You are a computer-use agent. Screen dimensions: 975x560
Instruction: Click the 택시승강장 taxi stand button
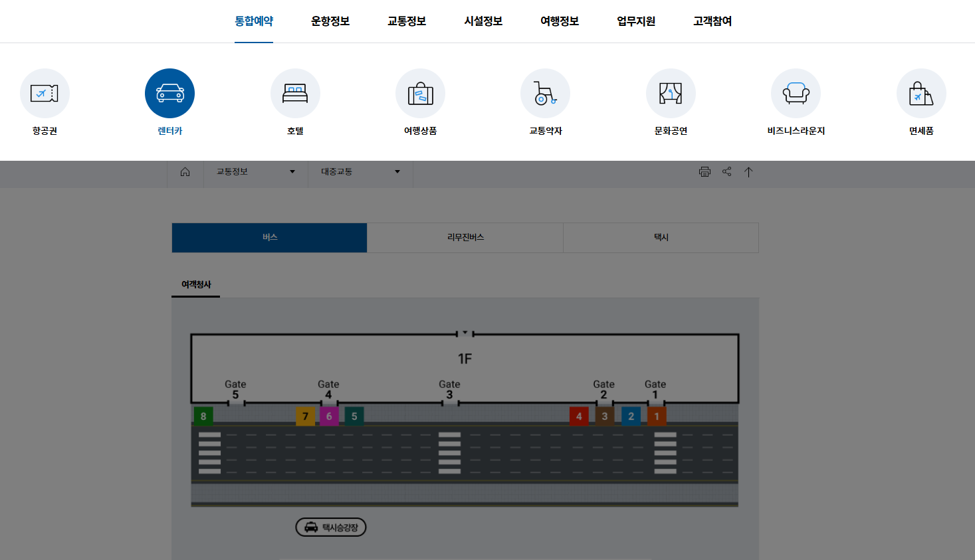pyautogui.click(x=330, y=526)
